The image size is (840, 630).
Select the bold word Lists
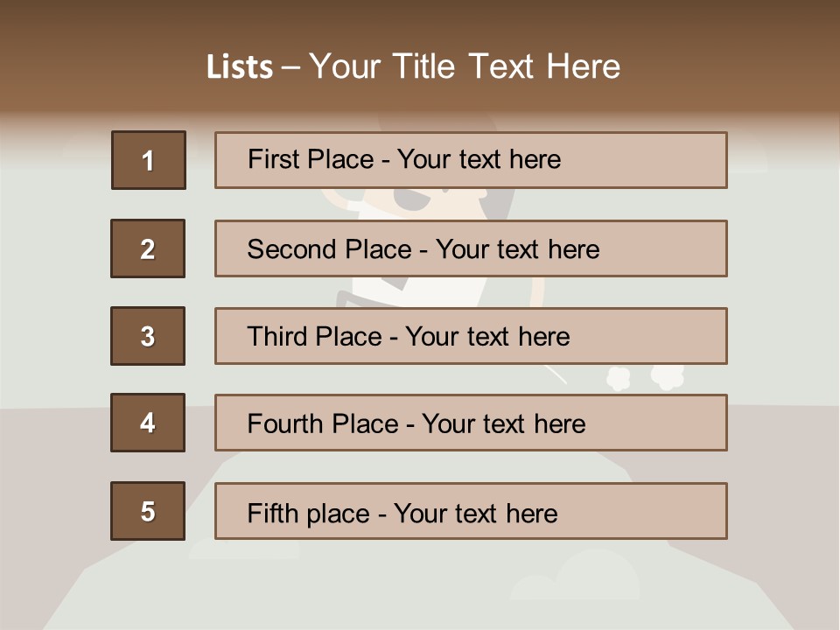coord(240,67)
